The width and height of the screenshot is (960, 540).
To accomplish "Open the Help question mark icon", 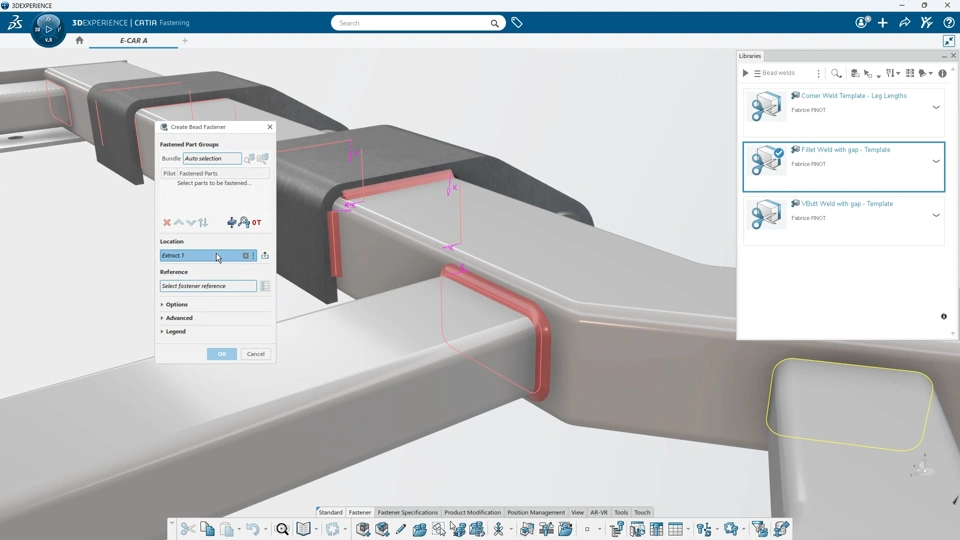I will point(948,23).
